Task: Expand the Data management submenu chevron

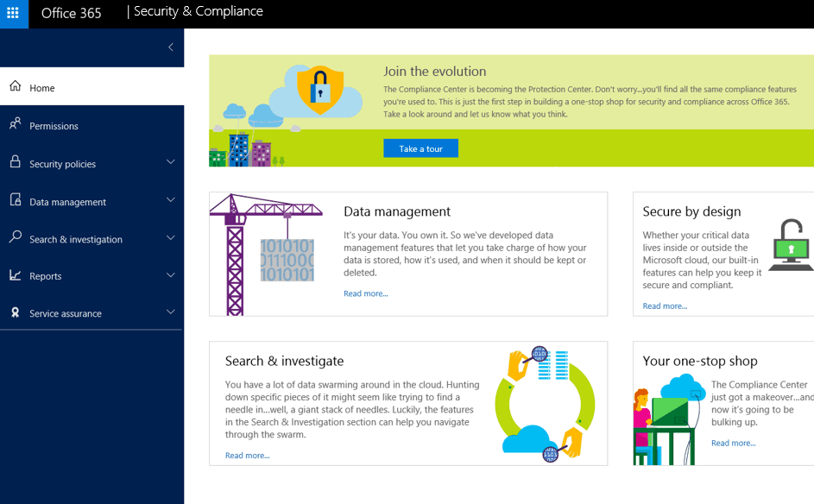Action: point(170,200)
